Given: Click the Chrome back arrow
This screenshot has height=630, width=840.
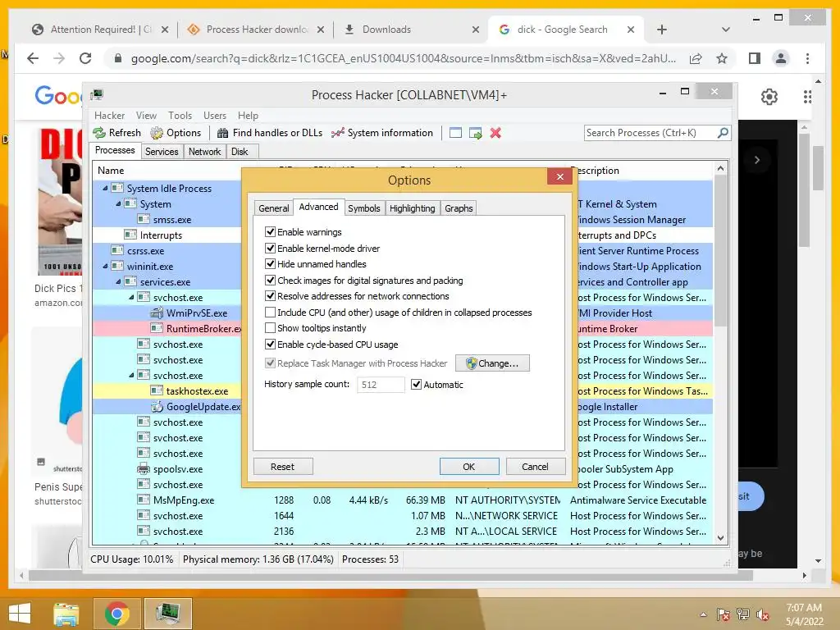Looking at the screenshot, I should 33,58.
